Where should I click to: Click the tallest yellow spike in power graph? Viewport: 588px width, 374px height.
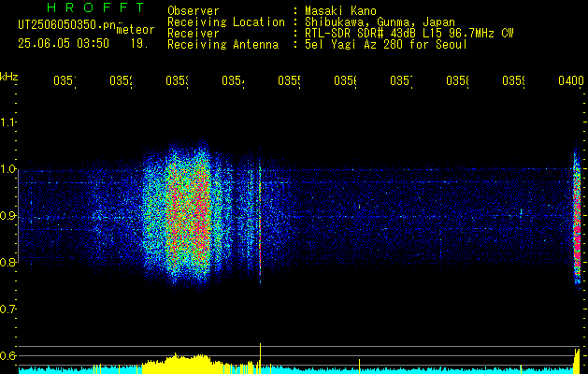260,359
